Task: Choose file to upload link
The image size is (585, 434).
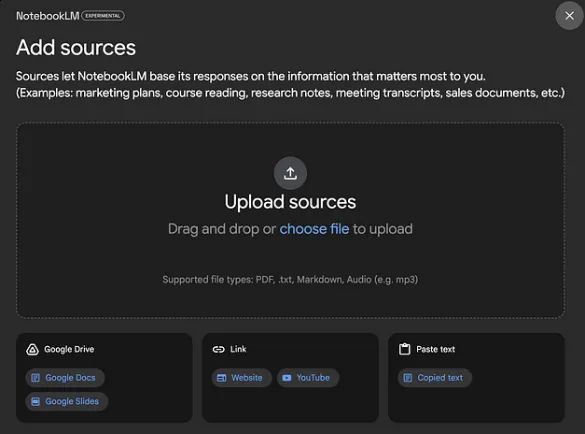Action: [x=314, y=229]
